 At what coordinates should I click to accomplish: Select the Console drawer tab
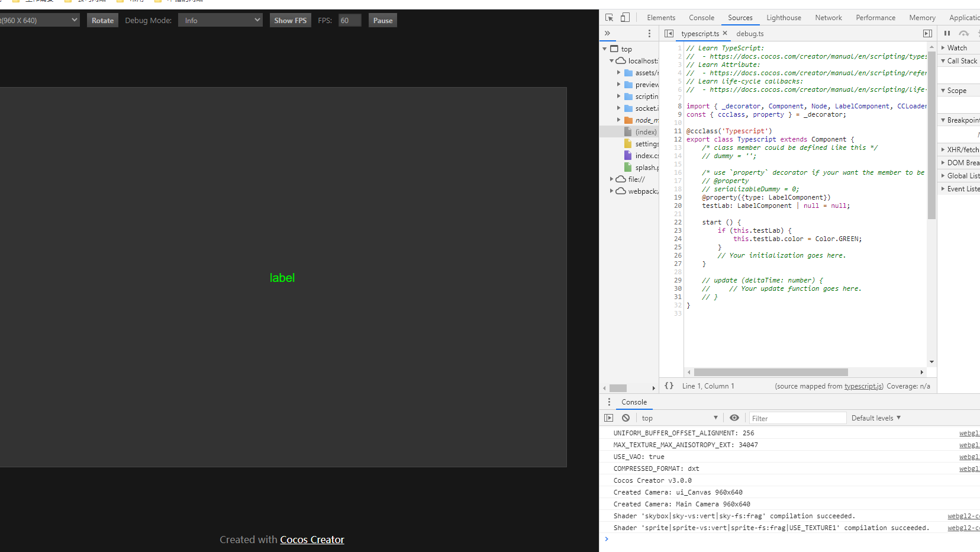coord(634,402)
